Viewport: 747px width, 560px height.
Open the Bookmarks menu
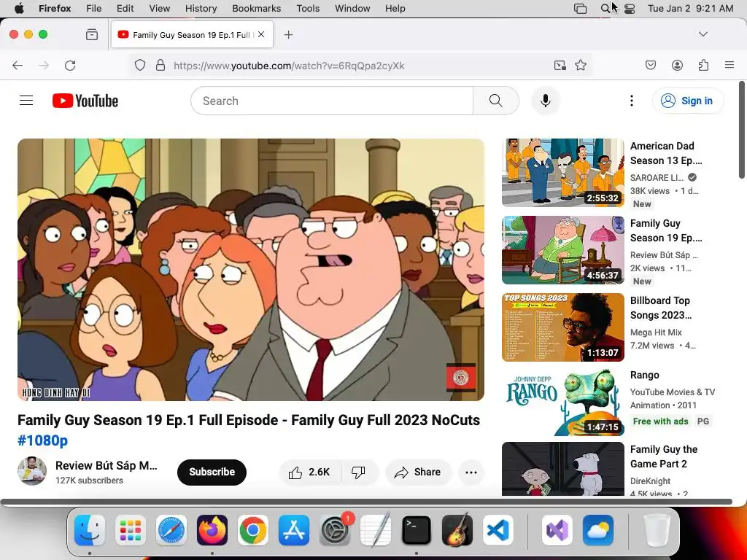pyautogui.click(x=256, y=9)
